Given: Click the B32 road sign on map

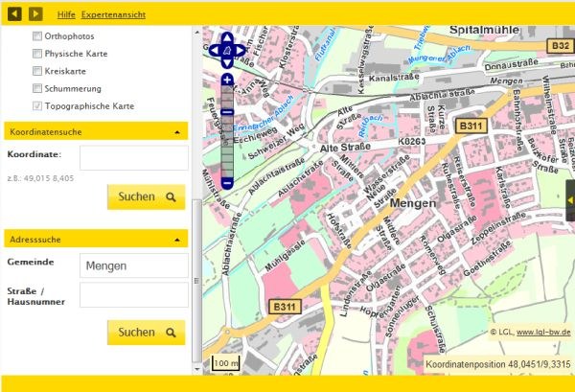Looking at the screenshot, I should pyautogui.click(x=561, y=46).
